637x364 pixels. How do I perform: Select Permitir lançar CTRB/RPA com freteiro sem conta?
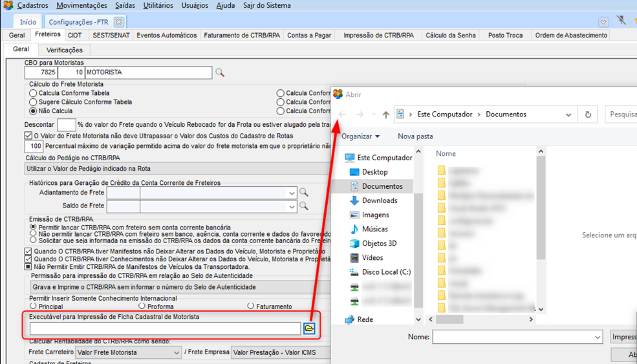[x=33, y=227]
